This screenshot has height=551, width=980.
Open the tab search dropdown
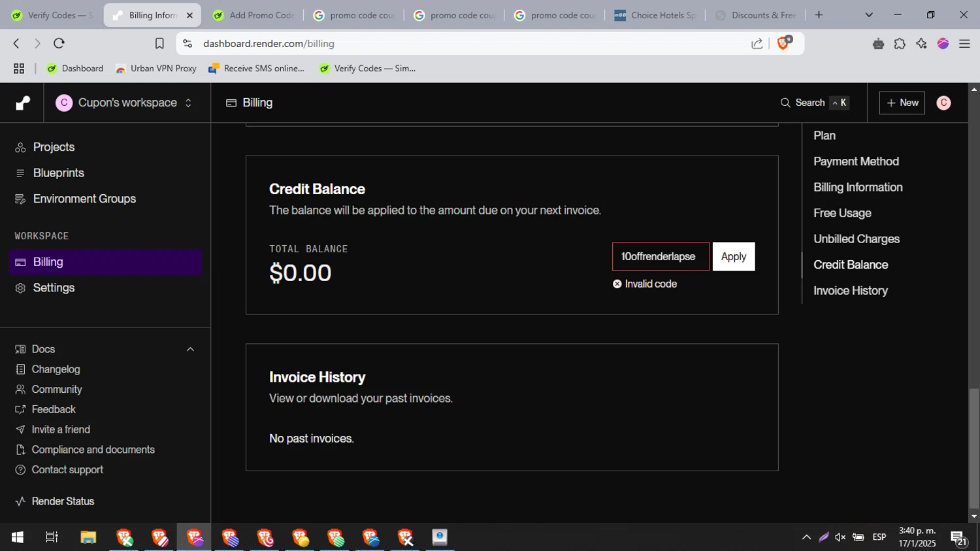coord(869,15)
